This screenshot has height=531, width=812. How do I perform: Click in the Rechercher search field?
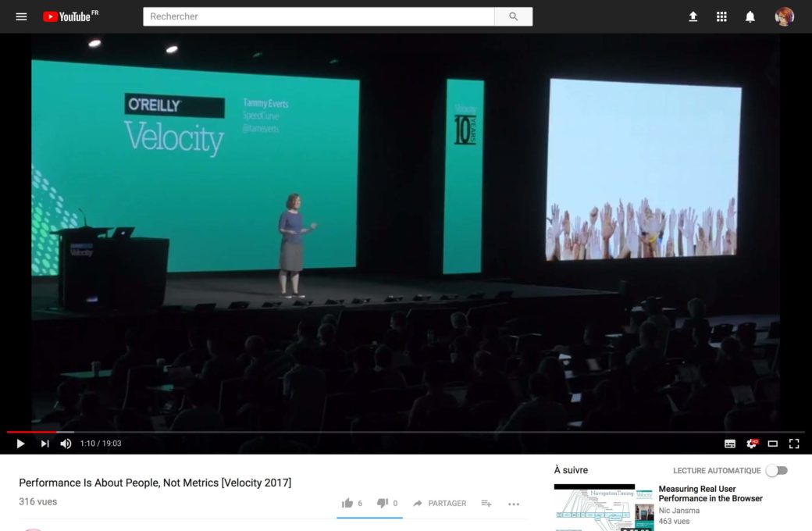[319, 16]
